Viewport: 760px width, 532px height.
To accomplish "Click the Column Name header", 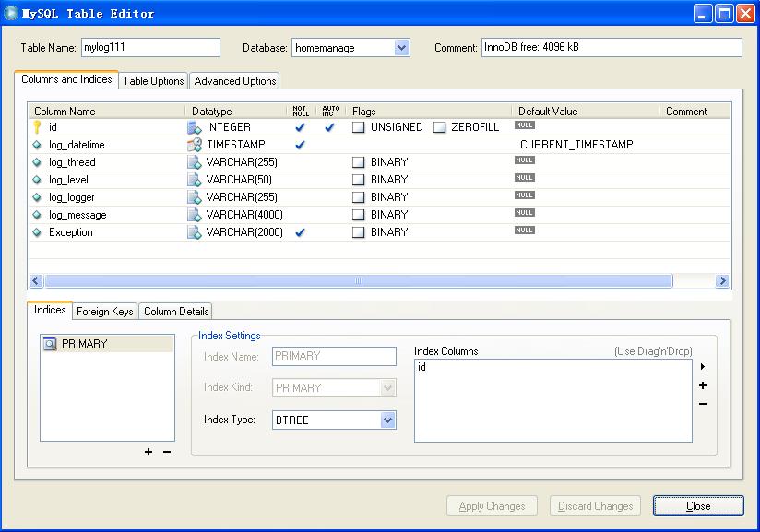I will [65, 112].
